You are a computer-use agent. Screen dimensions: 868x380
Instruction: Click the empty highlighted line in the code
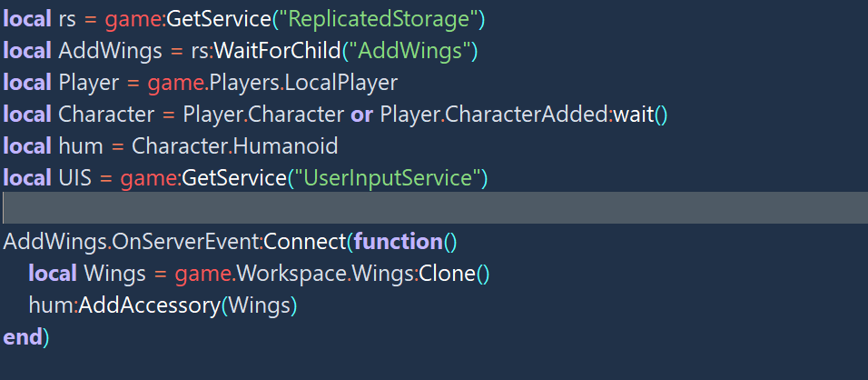coord(434,207)
